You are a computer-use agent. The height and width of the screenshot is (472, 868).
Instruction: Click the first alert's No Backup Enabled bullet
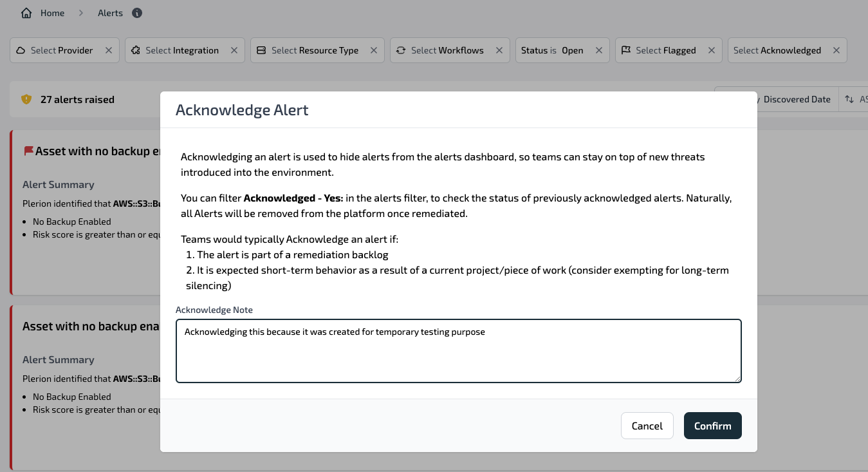(x=72, y=222)
